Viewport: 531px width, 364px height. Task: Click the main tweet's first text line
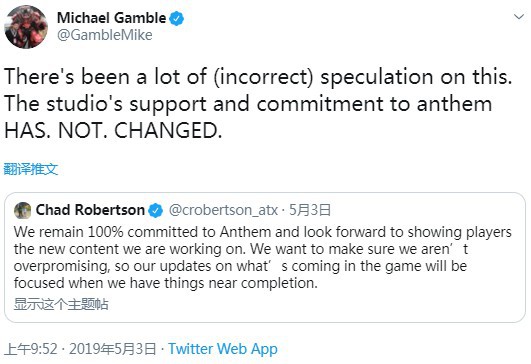pos(258,77)
